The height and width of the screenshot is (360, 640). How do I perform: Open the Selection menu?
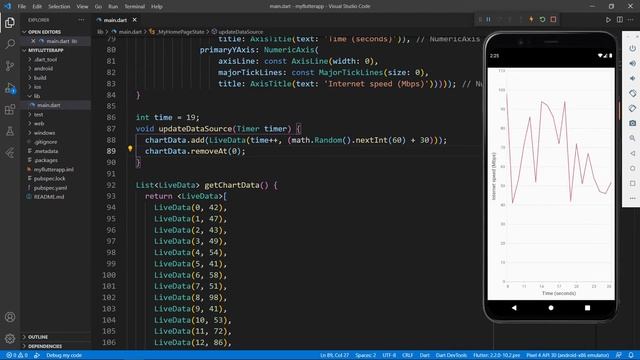(x=59, y=7)
